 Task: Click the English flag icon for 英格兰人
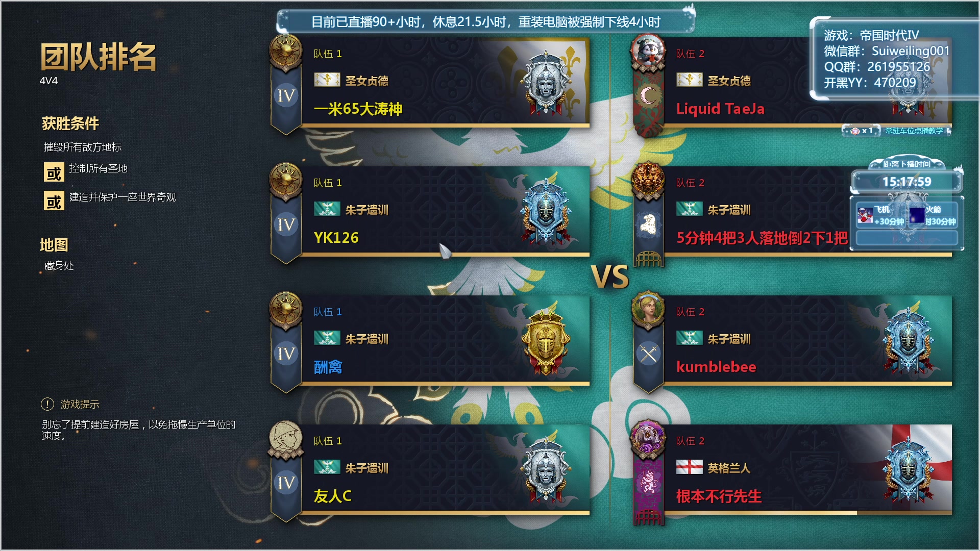click(x=689, y=467)
